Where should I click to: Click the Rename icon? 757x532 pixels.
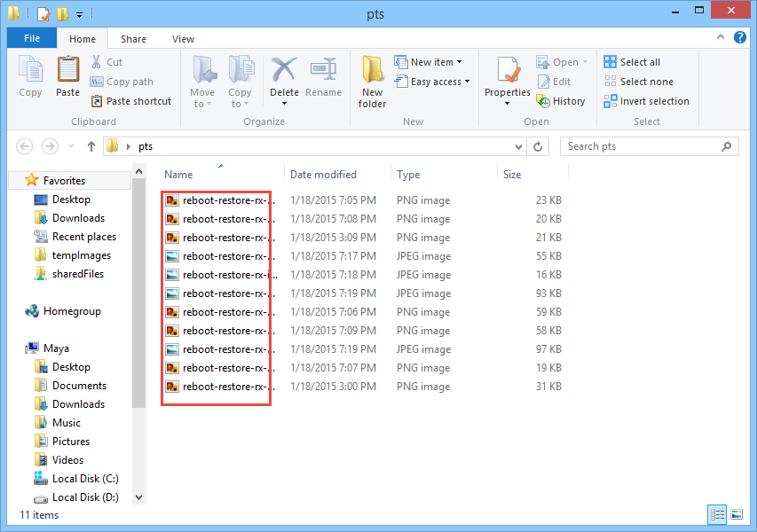click(323, 78)
